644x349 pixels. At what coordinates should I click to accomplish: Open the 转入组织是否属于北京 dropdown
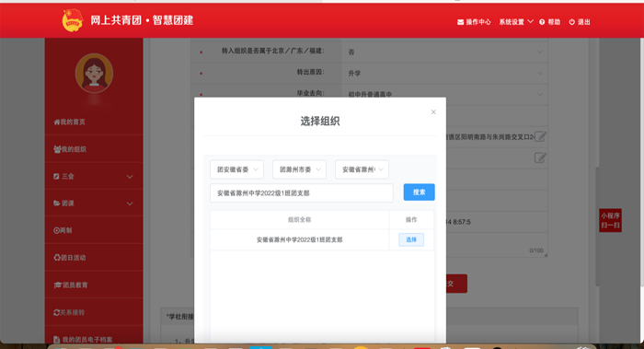(x=444, y=52)
